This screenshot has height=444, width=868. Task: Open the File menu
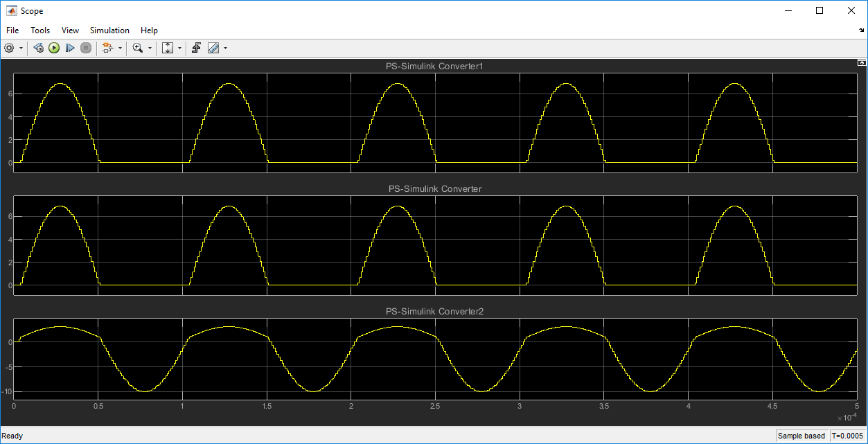tap(12, 30)
